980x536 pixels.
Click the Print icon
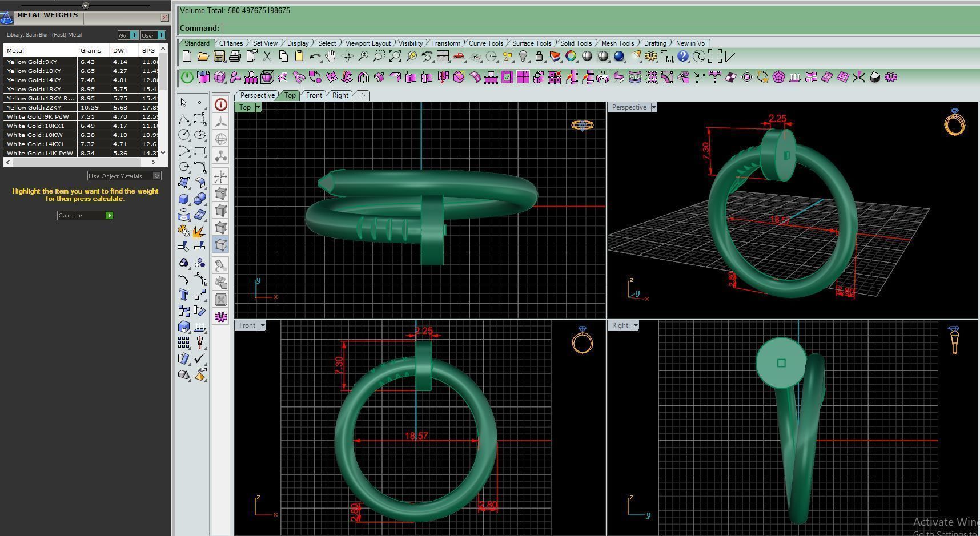[235, 56]
